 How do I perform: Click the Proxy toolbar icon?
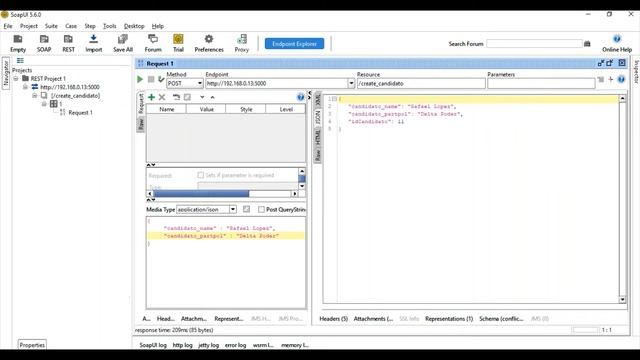pos(242,43)
